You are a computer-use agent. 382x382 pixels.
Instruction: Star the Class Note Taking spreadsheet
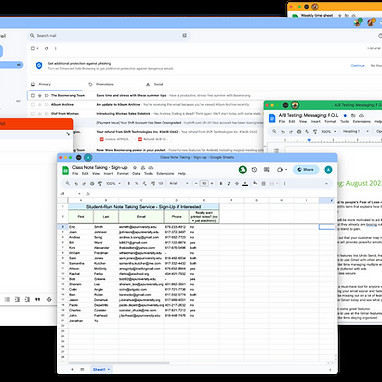tap(135, 168)
